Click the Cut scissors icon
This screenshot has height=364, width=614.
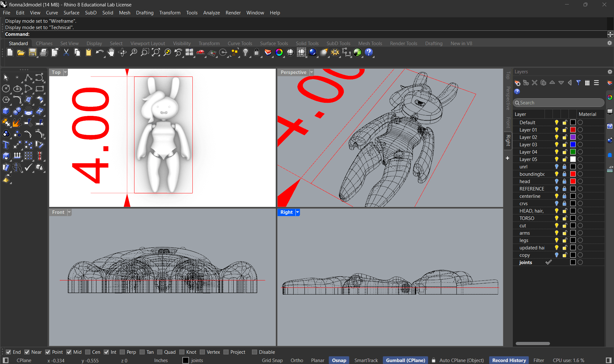pyautogui.click(x=66, y=53)
